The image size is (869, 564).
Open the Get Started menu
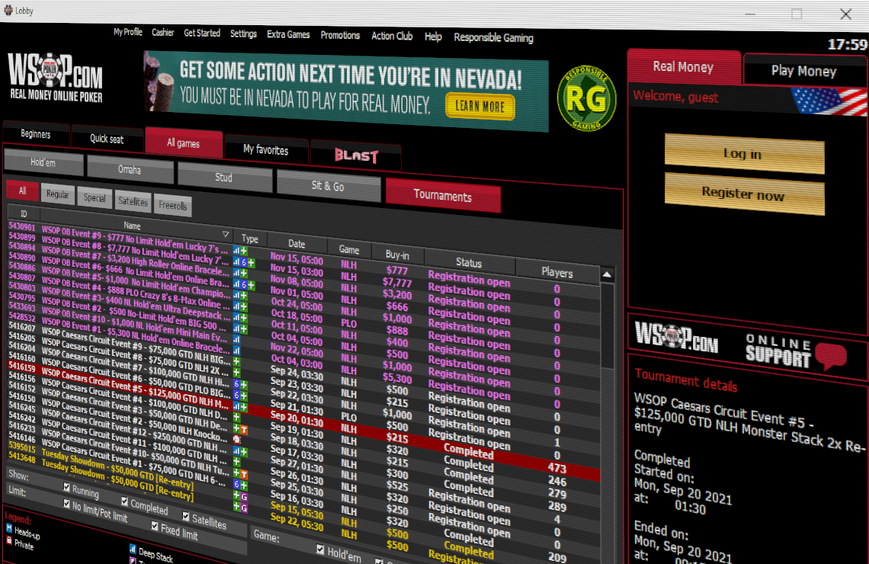(202, 33)
